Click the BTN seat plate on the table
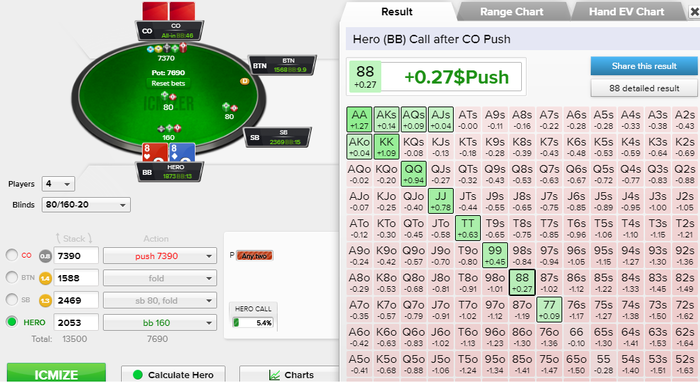The image size is (700, 383). [282, 65]
